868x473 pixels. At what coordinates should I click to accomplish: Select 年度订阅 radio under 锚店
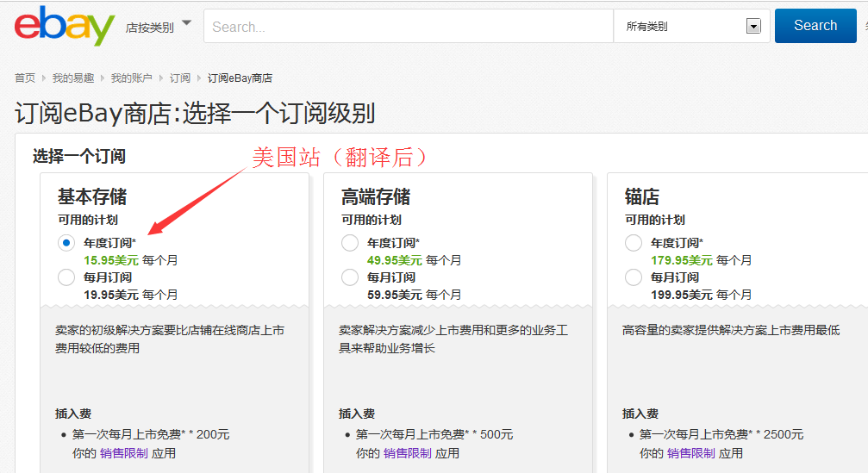click(x=634, y=243)
